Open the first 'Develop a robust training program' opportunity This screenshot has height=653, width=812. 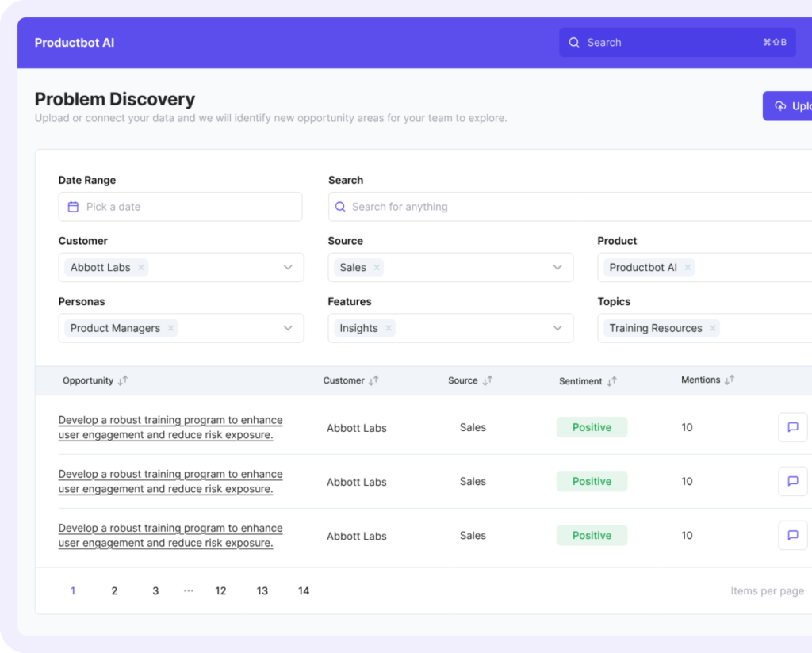(170, 427)
